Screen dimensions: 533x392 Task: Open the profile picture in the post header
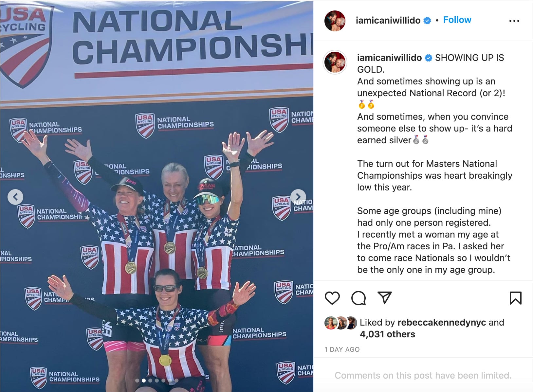click(x=335, y=21)
